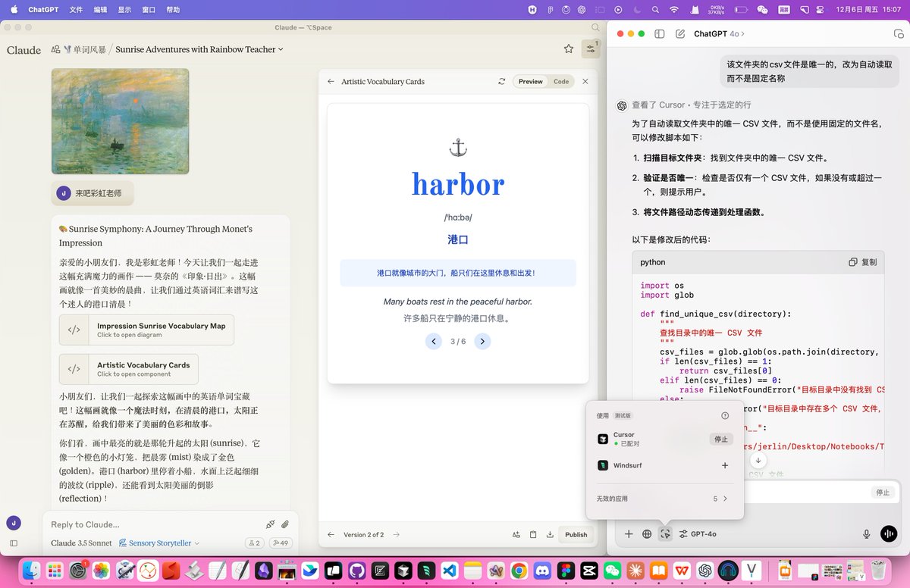Switch artifact view to Code
The image size is (910, 588).
tap(561, 81)
